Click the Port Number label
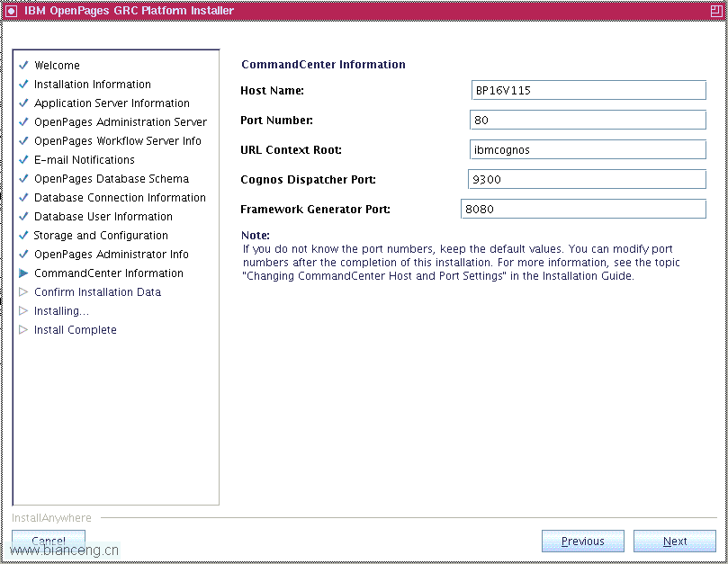Screen dimensions: 728x564 [x=277, y=121]
